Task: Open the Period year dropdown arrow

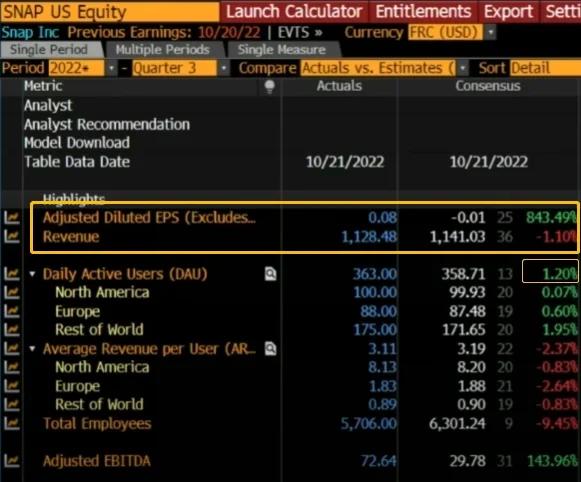Action: tap(112, 68)
